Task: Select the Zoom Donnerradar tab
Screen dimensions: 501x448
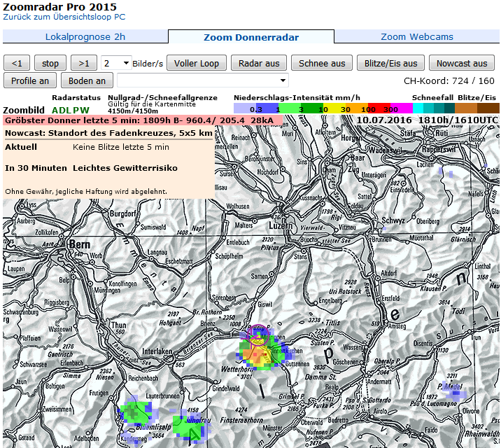Action: [x=251, y=37]
